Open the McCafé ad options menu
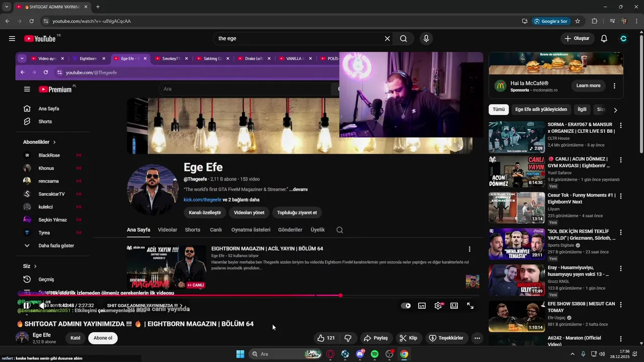The width and height of the screenshot is (644, 362). click(614, 85)
